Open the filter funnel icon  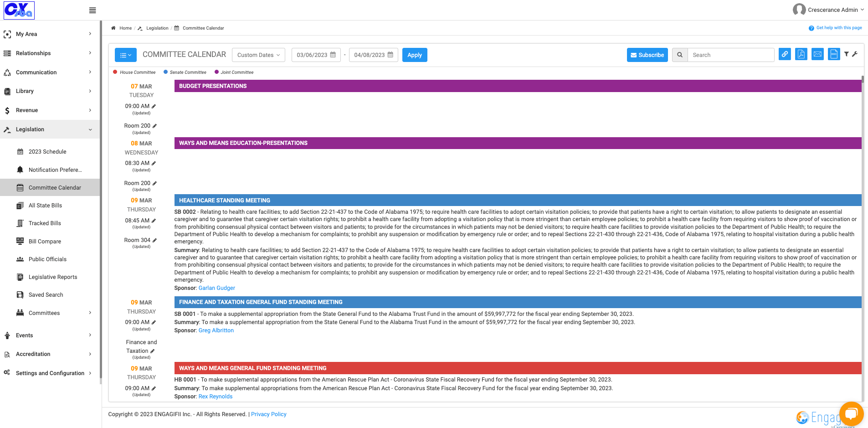pyautogui.click(x=846, y=54)
